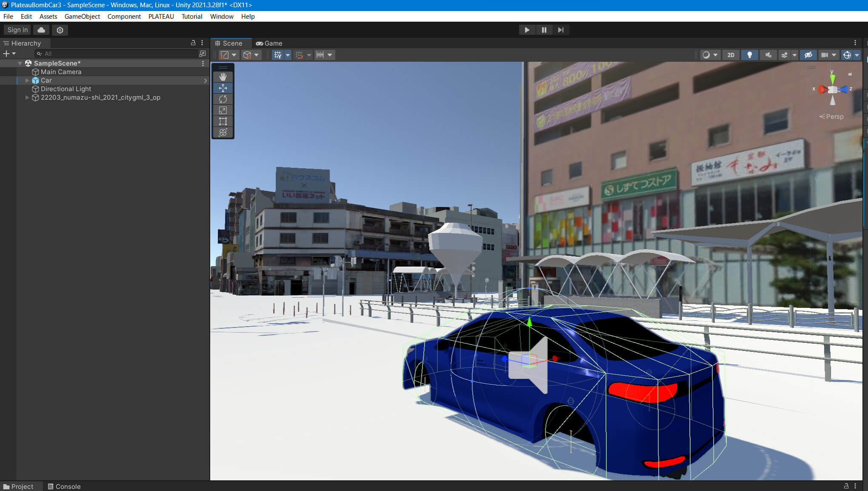Select the Scale tool

223,110
